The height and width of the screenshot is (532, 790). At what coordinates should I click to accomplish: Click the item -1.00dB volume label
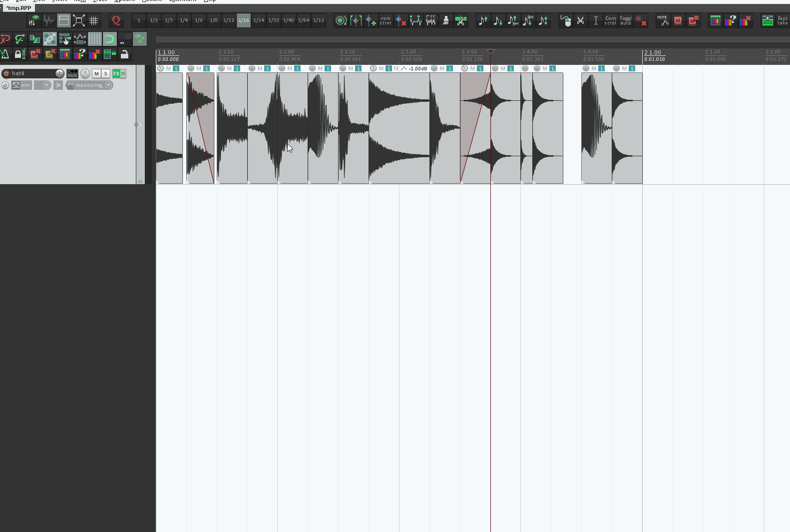click(418, 68)
